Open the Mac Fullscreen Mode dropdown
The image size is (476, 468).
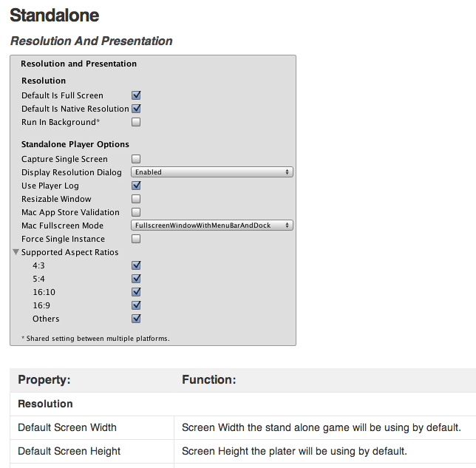pyautogui.click(x=212, y=225)
